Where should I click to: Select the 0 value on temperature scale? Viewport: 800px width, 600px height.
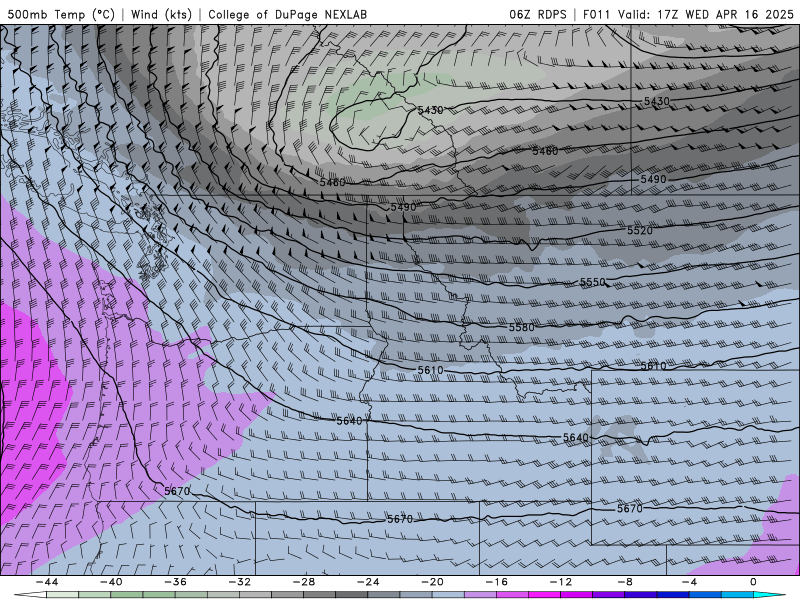tap(754, 582)
